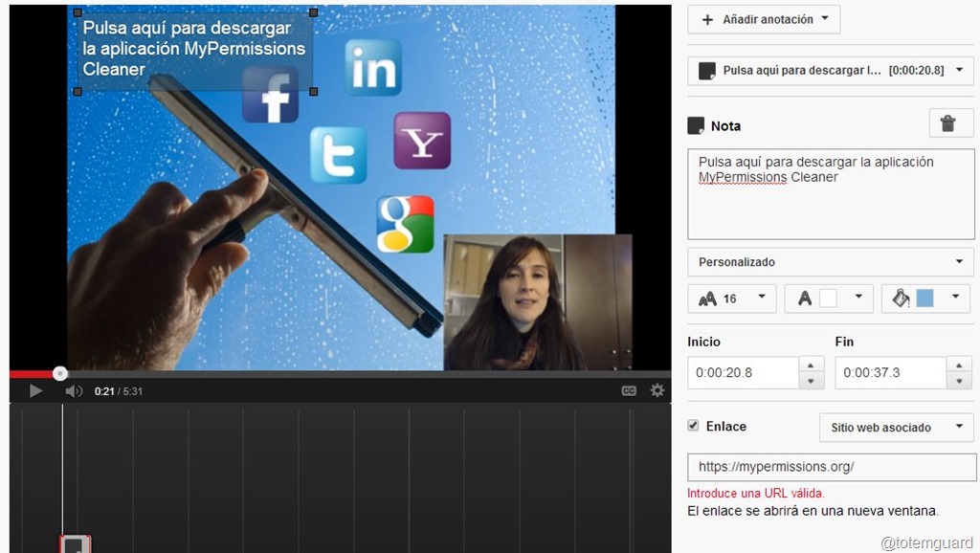This screenshot has height=553, width=980.
Task: Click the Facebook logo in video
Action: click(270, 97)
